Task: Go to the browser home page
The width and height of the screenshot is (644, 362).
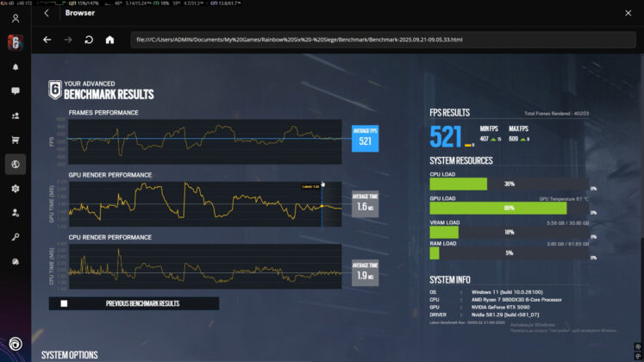Action: pyautogui.click(x=109, y=40)
